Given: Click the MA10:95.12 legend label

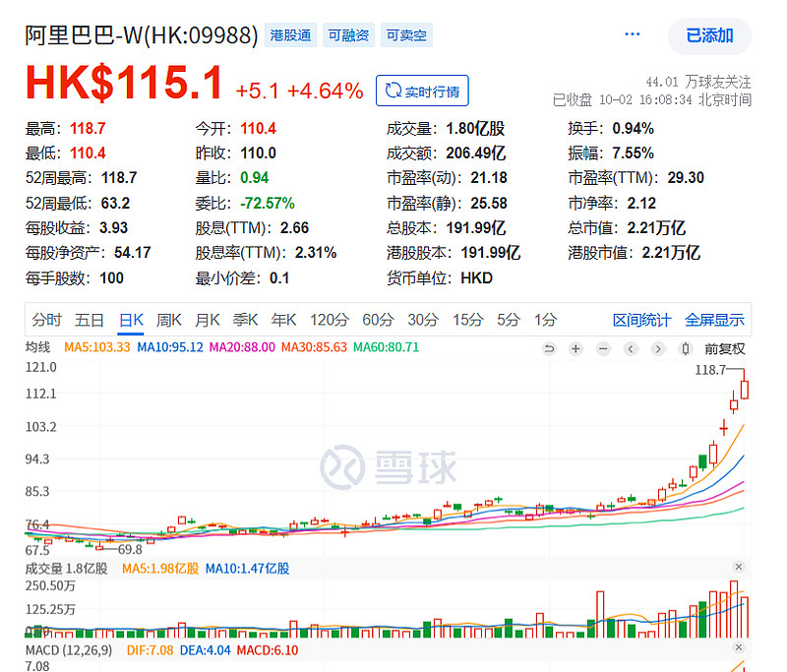Looking at the screenshot, I should 170,347.
